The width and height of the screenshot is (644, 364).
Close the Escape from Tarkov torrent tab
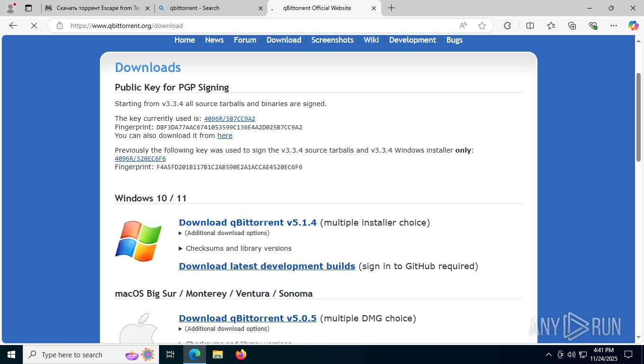pos(147,8)
